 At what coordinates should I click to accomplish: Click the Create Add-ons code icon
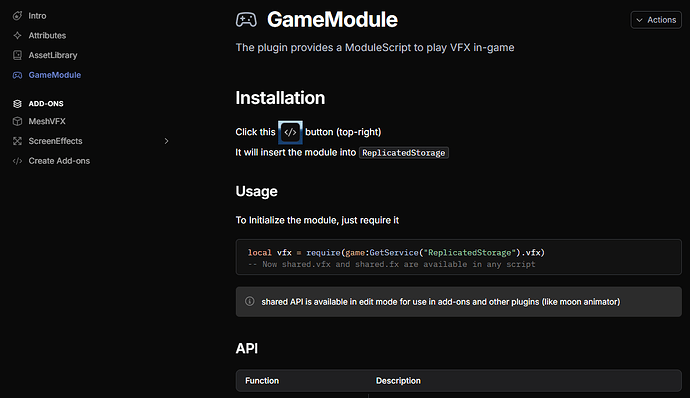point(17,161)
